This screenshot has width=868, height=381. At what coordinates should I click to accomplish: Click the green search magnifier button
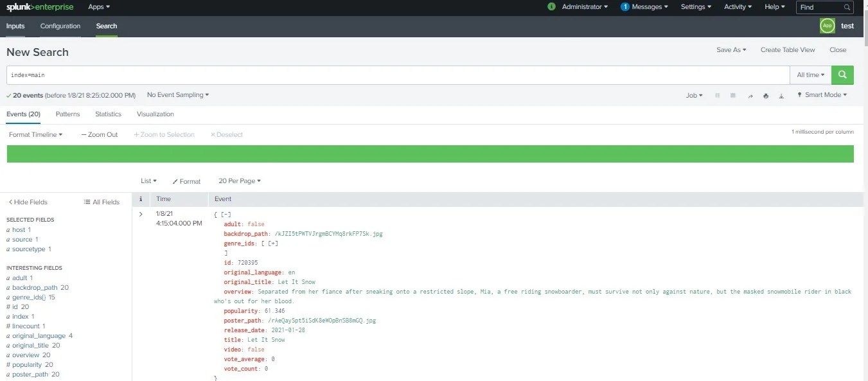(842, 75)
